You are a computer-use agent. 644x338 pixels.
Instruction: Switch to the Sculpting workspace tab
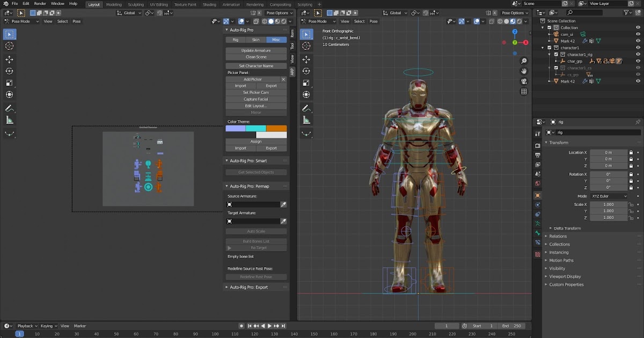[136, 4]
